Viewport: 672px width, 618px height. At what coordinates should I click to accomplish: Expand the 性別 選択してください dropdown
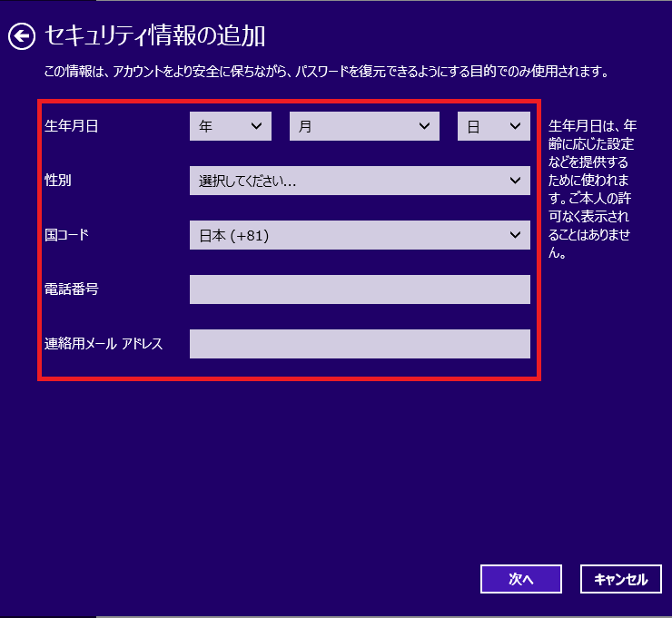coord(360,181)
